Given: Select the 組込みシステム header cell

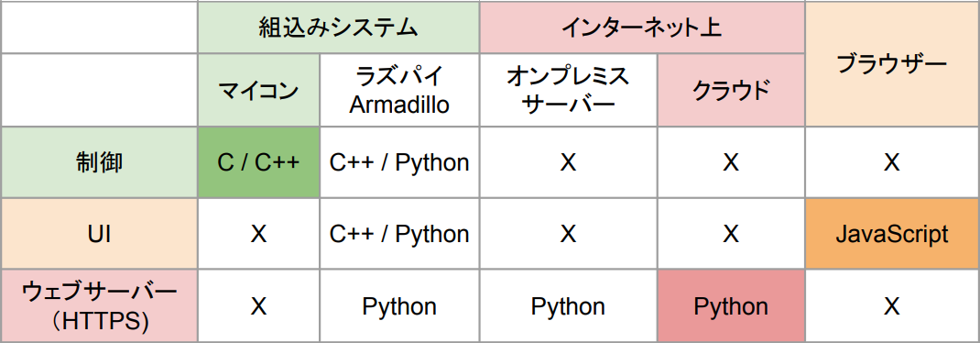Looking at the screenshot, I should coord(338,27).
